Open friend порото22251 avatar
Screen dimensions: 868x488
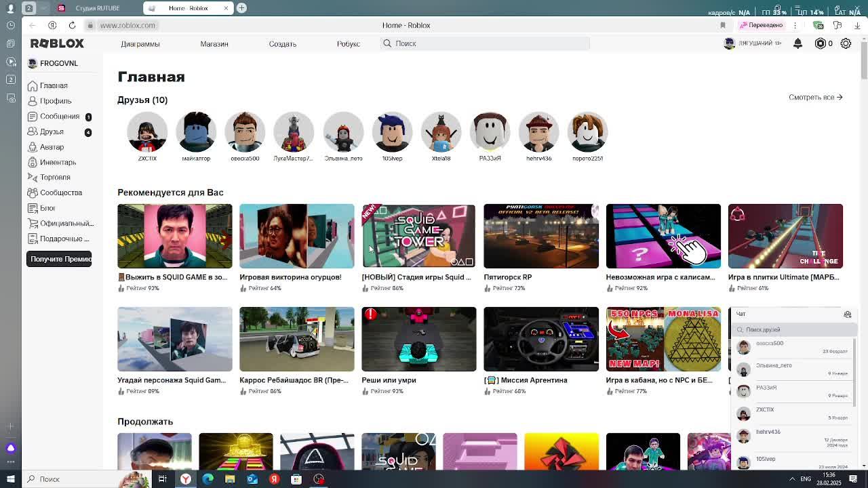click(587, 132)
